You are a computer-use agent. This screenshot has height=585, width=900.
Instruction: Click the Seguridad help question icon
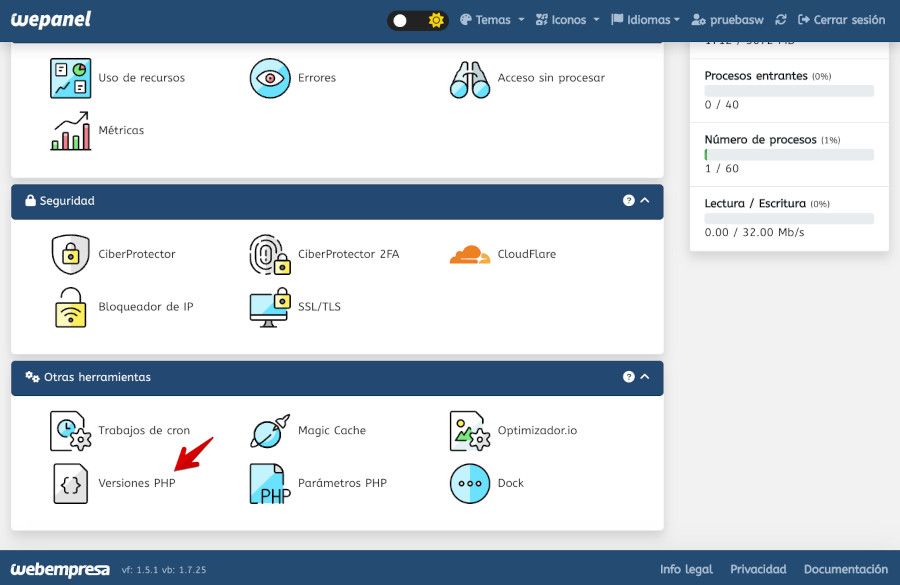(629, 200)
